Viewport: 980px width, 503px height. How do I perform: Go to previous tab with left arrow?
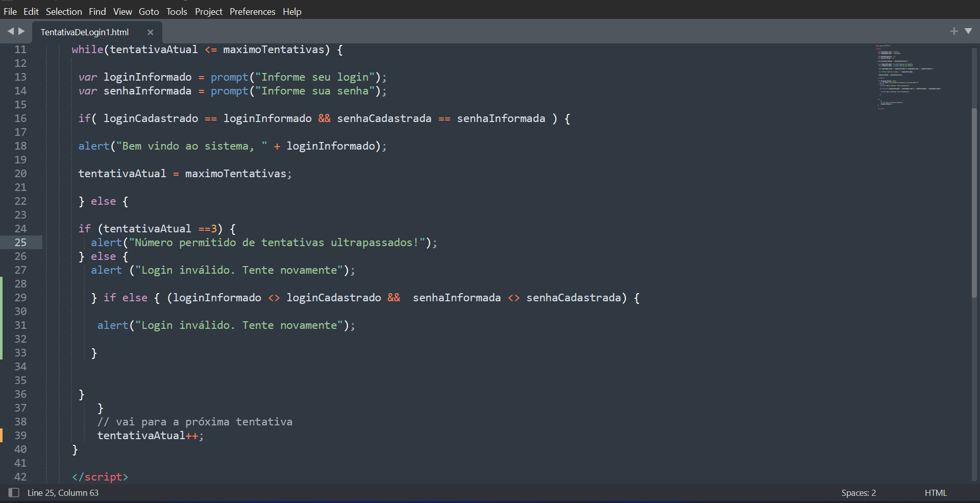(10, 31)
